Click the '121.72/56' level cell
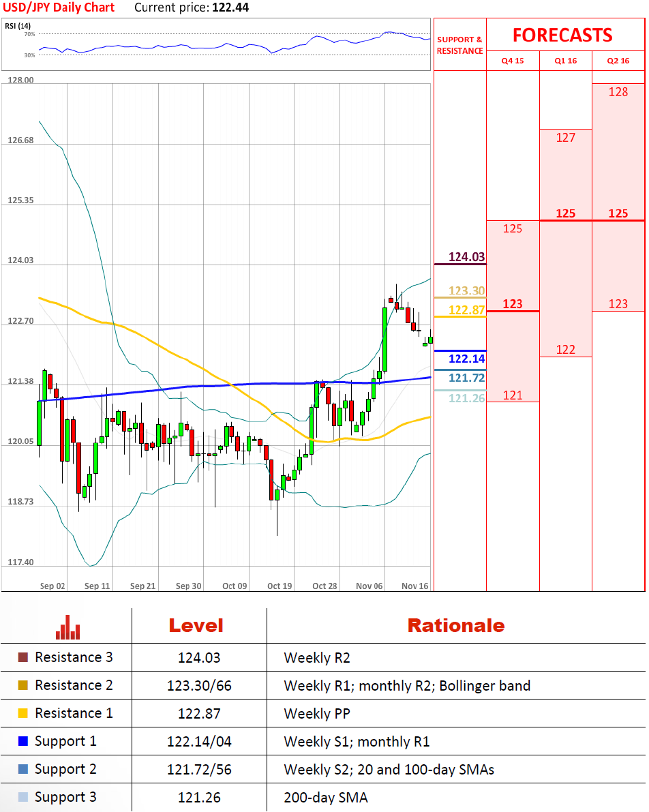Image resolution: width=649 pixels, height=812 pixels. click(x=200, y=770)
